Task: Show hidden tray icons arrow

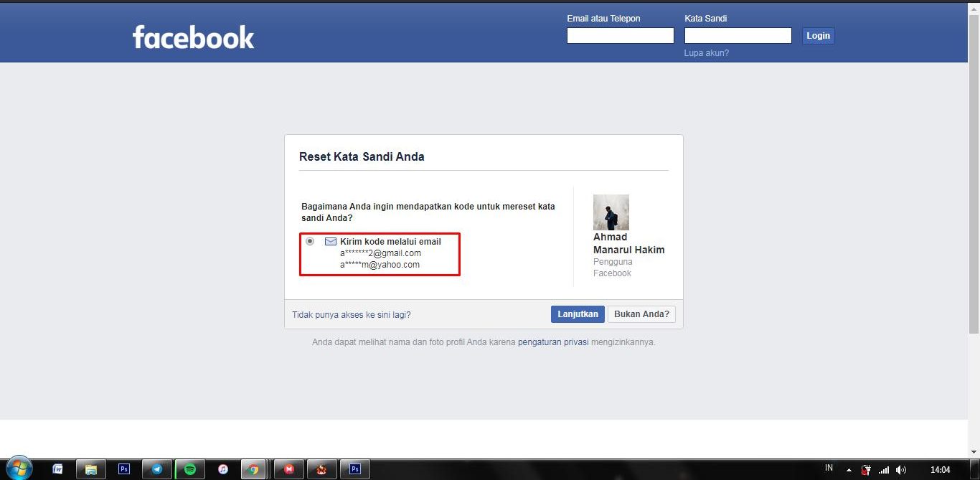Action: [849, 471]
